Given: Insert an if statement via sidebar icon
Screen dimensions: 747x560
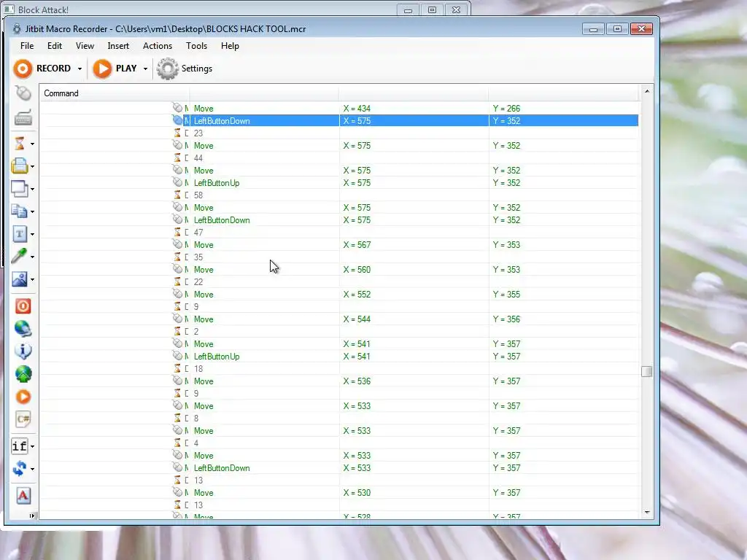Looking at the screenshot, I should (x=20, y=446).
